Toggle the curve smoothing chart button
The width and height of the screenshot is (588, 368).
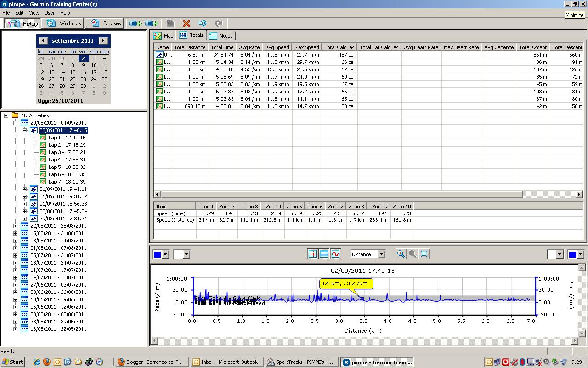coord(335,254)
